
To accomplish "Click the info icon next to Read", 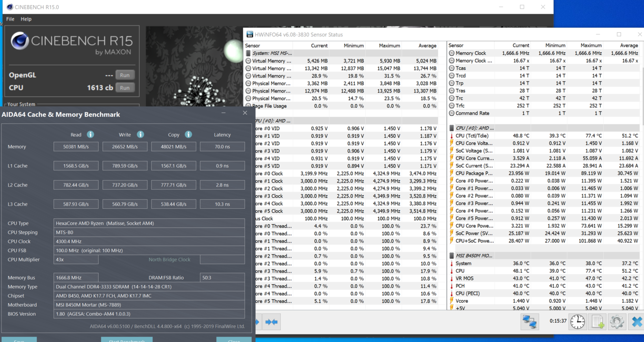I will coord(91,134).
